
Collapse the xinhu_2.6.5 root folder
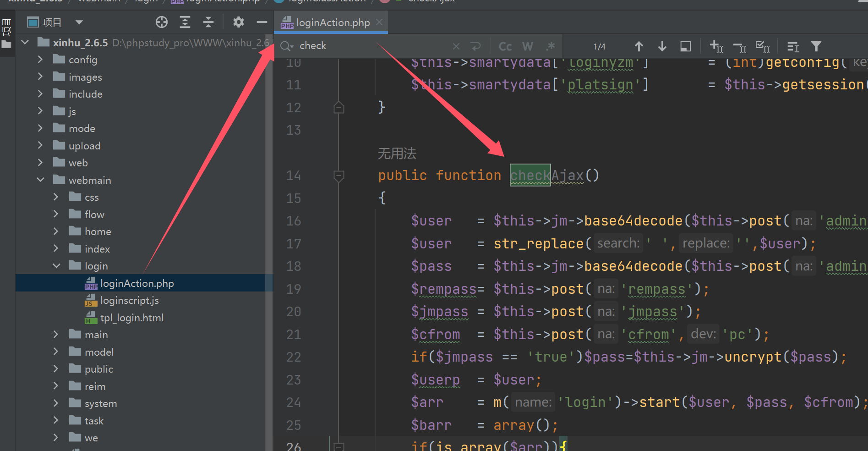click(x=25, y=43)
